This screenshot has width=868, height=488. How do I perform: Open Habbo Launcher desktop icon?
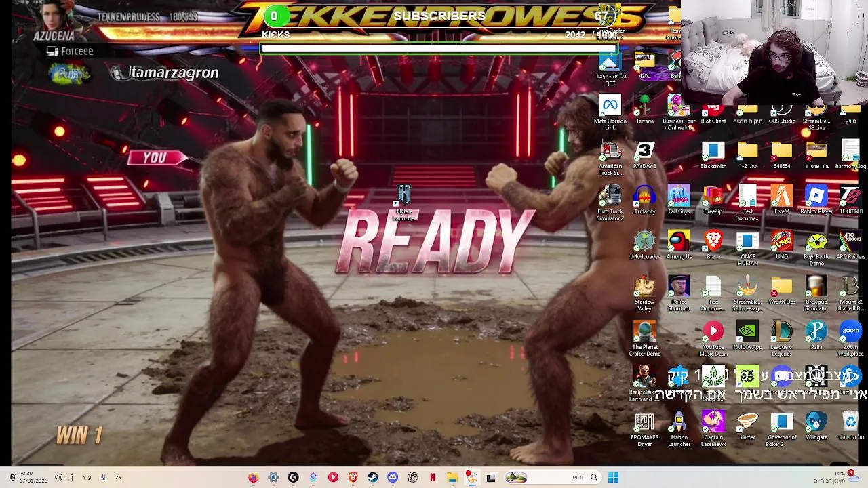coord(679,430)
